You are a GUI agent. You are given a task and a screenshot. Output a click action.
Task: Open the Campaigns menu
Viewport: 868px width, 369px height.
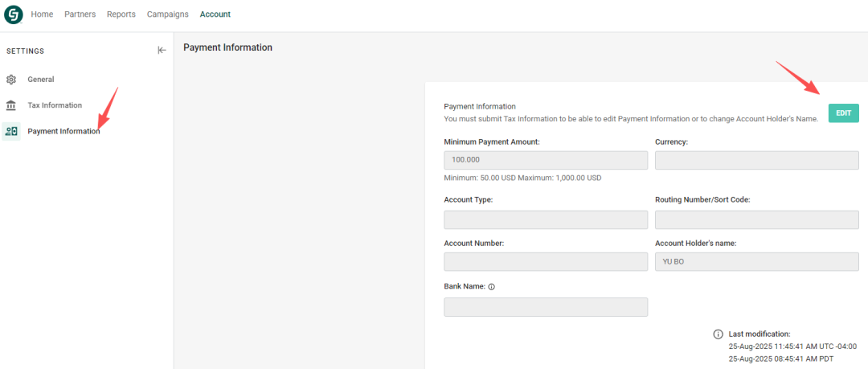[167, 14]
